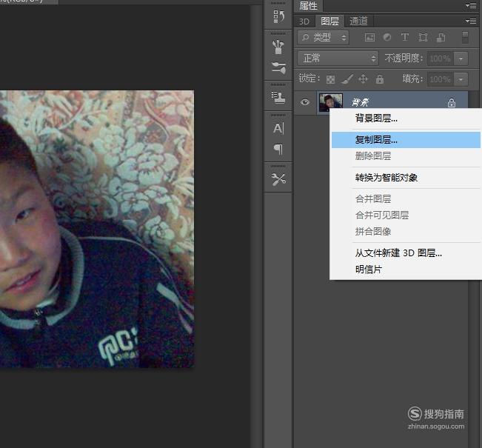The height and width of the screenshot is (448, 482).
Task: Open the 填充 fill slider arrow
Action: pos(461,79)
